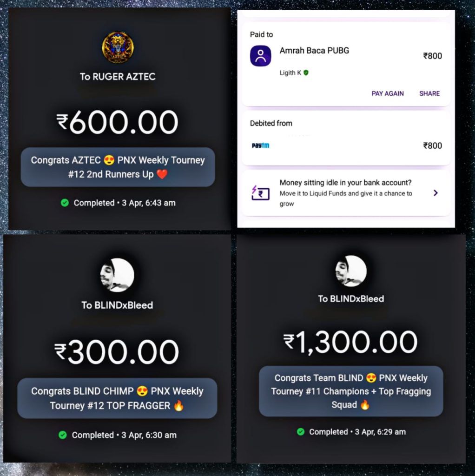Click the AZTEC 2nd Runners Up message bubble

pos(118,167)
